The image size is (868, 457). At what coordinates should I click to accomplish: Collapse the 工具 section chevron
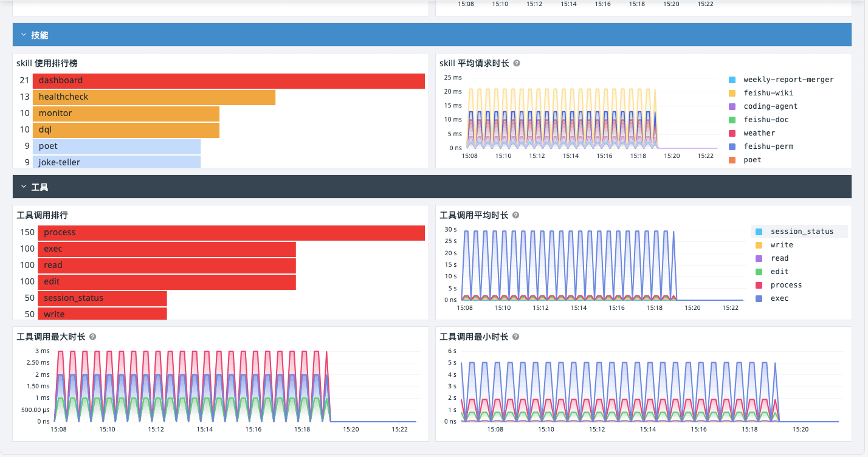click(23, 187)
